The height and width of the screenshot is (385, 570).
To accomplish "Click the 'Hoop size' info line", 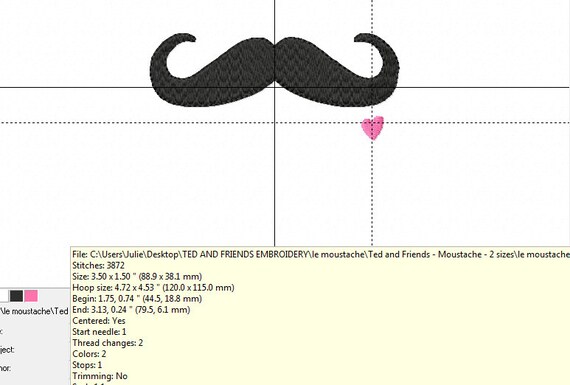I will click(153, 288).
